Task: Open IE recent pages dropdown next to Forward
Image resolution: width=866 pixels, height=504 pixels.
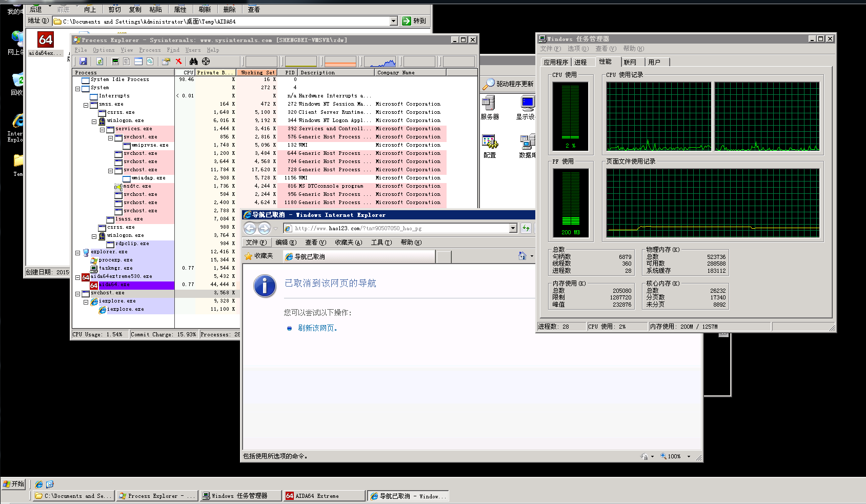Action: (276, 228)
